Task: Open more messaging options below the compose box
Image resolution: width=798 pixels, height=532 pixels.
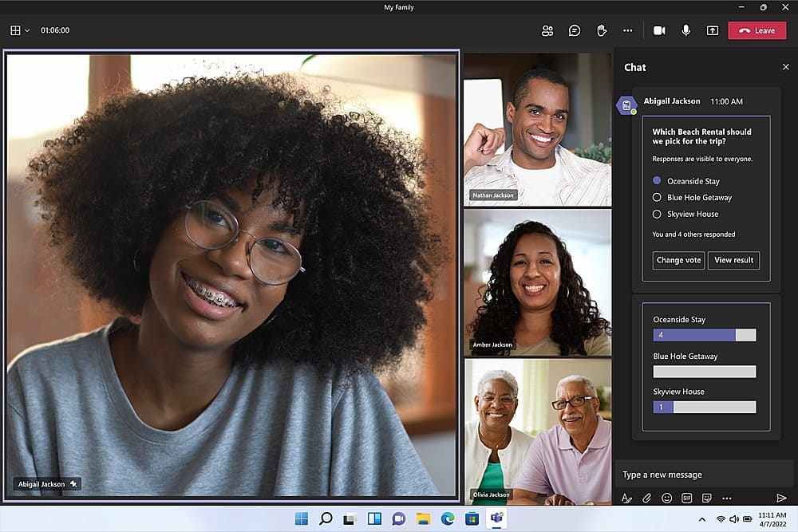Action: click(x=727, y=498)
